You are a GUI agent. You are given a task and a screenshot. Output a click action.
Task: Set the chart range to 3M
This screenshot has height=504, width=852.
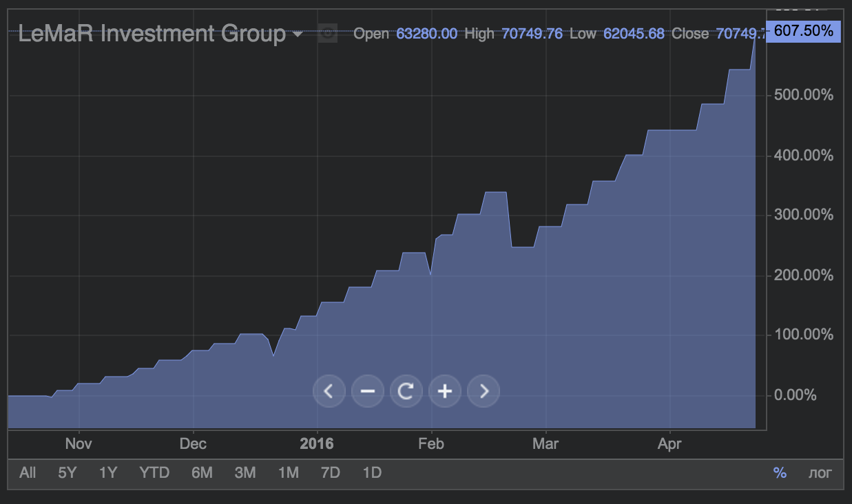pyautogui.click(x=245, y=473)
